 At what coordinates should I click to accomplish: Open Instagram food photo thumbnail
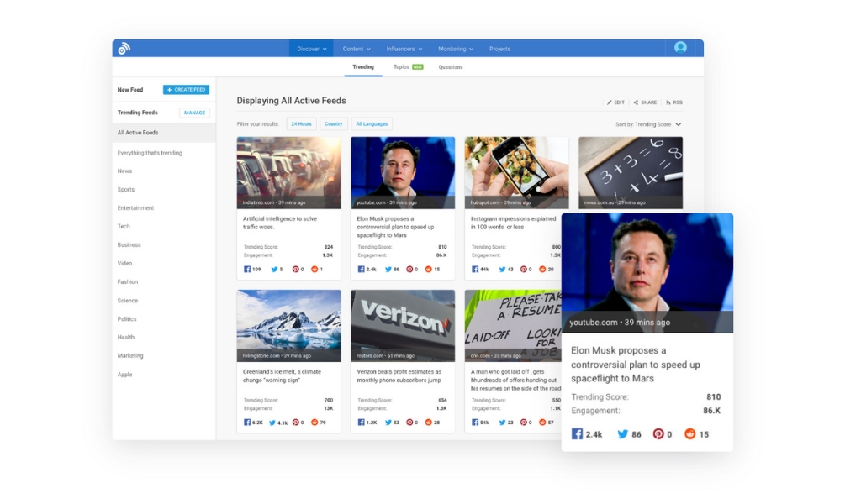(517, 173)
